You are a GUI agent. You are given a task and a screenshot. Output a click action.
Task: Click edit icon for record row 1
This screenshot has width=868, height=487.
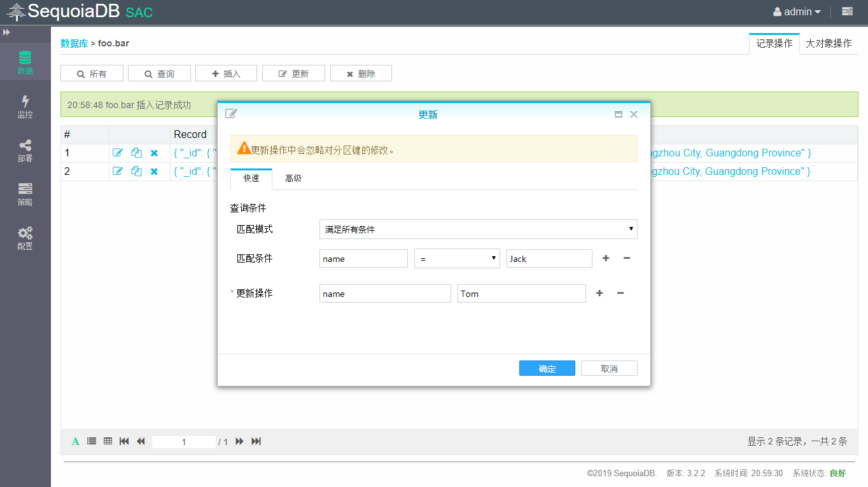point(118,153)
